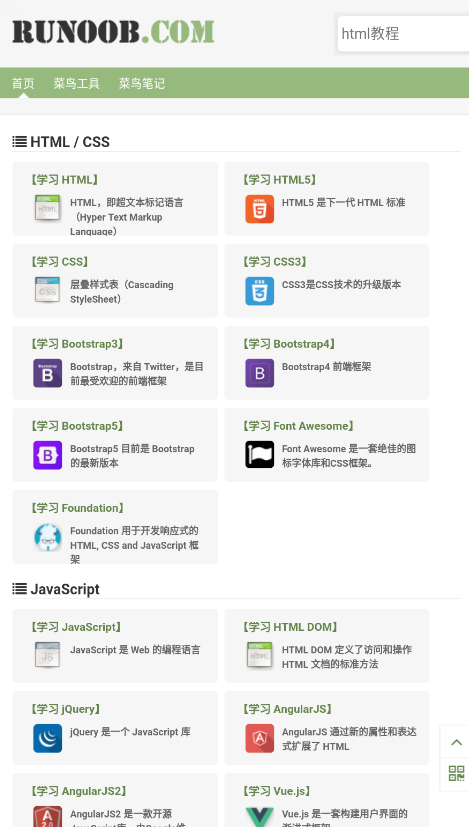Click the AngularJS red shield icon

click(x=260, y=738)
